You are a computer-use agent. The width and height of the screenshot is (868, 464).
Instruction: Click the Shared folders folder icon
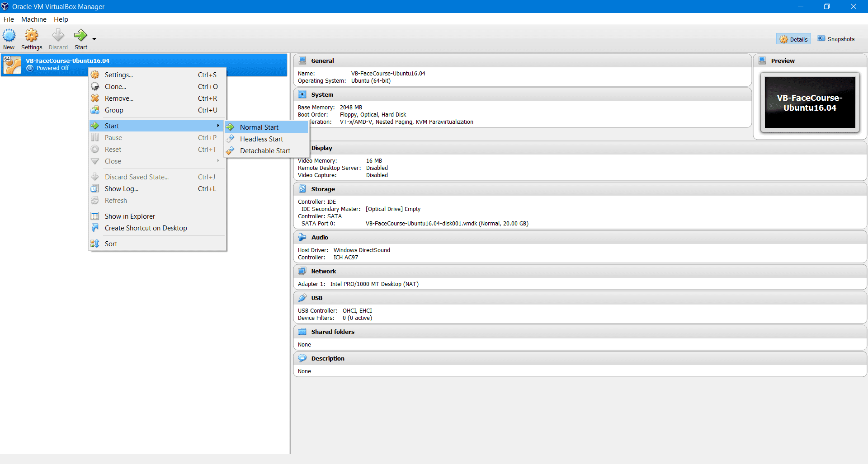coord(302,332)
